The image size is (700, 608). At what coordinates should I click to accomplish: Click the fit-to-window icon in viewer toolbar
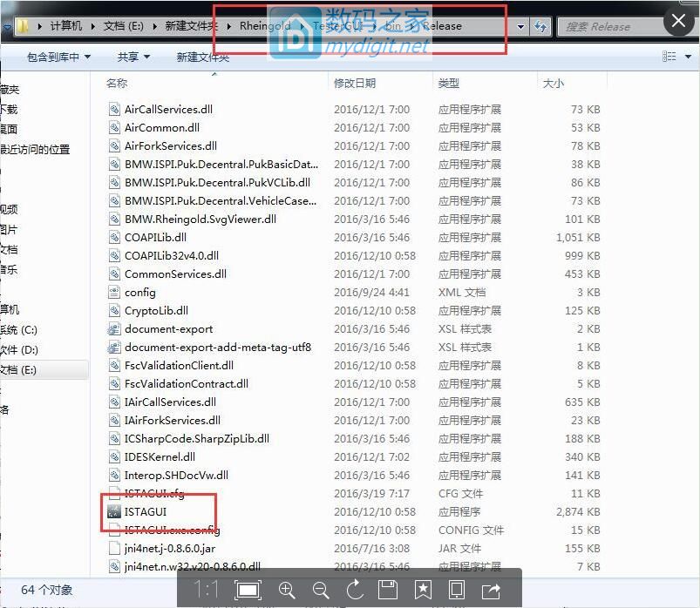pos(248,591)
